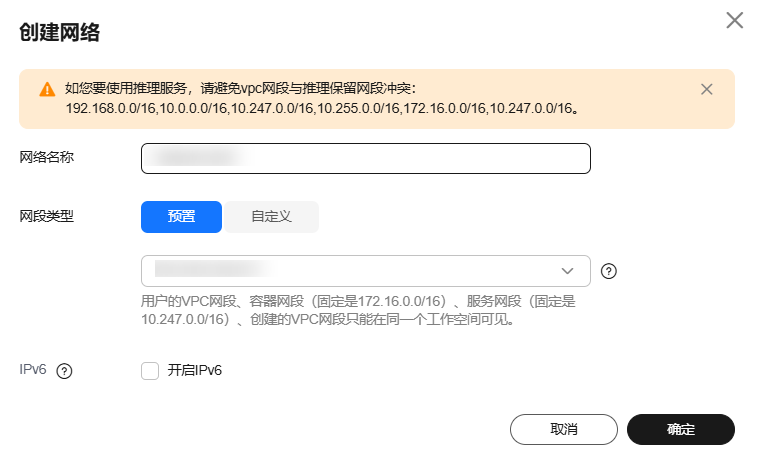This screenshot has width=765, height=461.
Task: Expand the preset network segment dropdown
Action: pos(365,271)
